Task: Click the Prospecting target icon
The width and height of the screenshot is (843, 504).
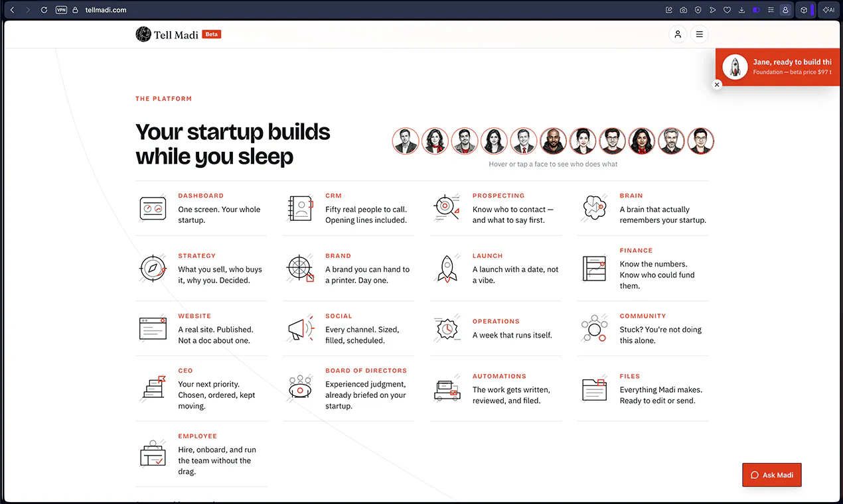Action: point(447,208)
